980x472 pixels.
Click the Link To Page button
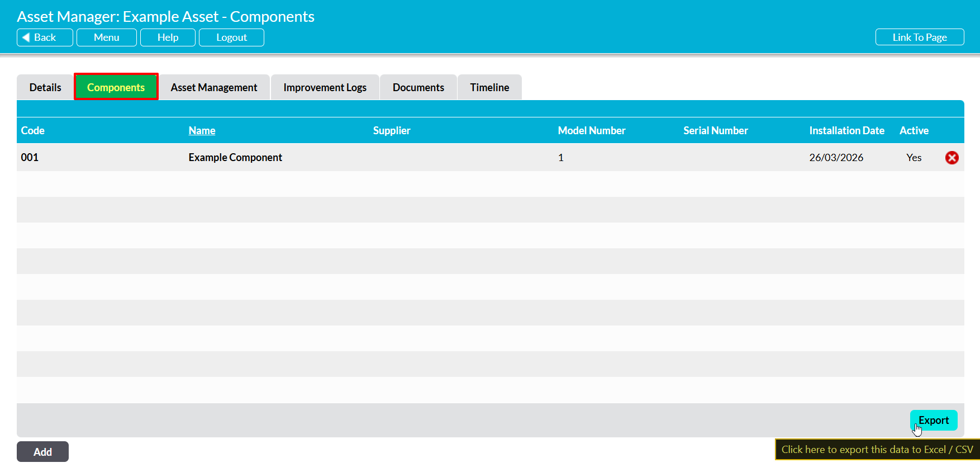point(920,37)
